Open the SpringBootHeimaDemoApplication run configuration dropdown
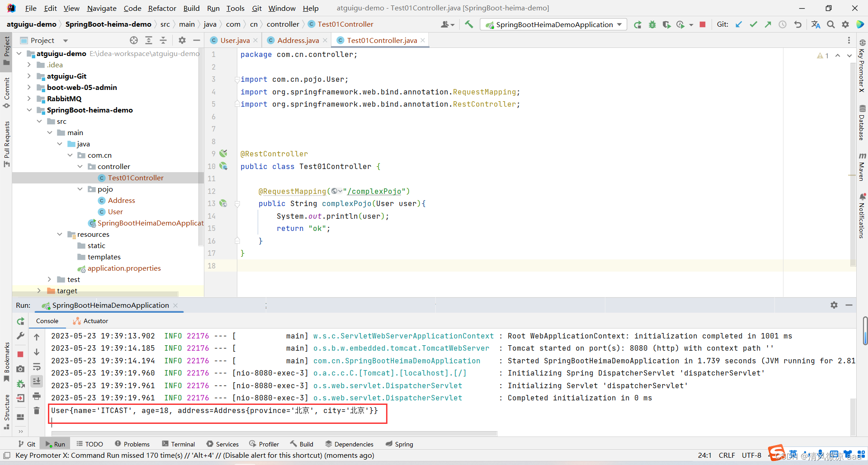Viewport: 868px width, 465px height. pyautogui.click(x=554, y=24)
